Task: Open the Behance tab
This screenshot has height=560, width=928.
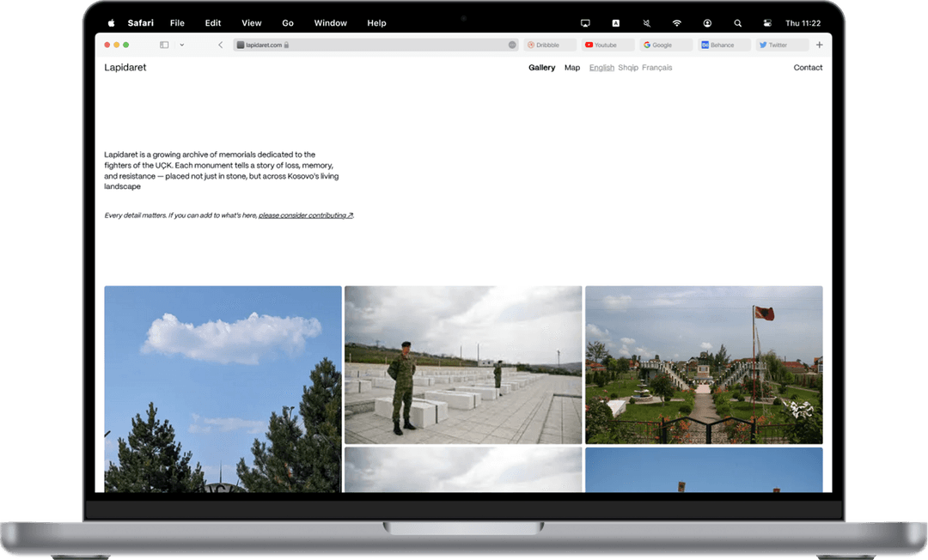Action: coord(722,45)
